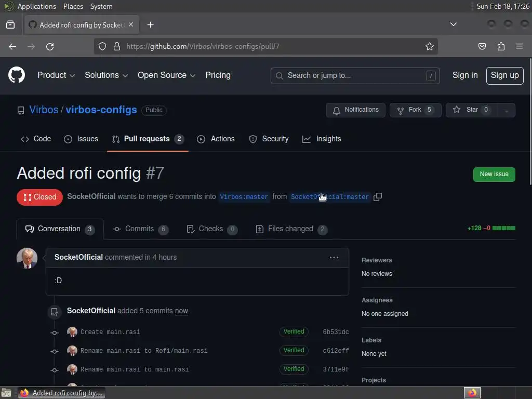The height and width of the screenshot is (399, 532).
Task: Click the 'now' timestamp link
Action: coord(181,311)
